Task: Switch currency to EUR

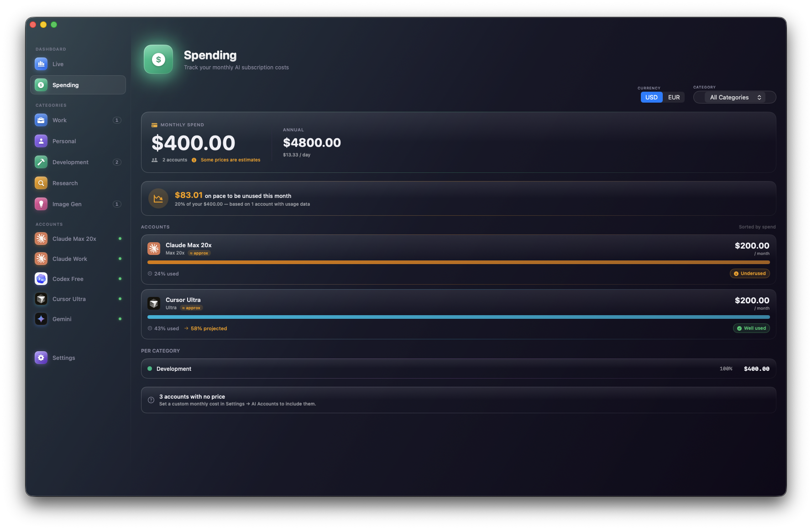Action: 673,97
